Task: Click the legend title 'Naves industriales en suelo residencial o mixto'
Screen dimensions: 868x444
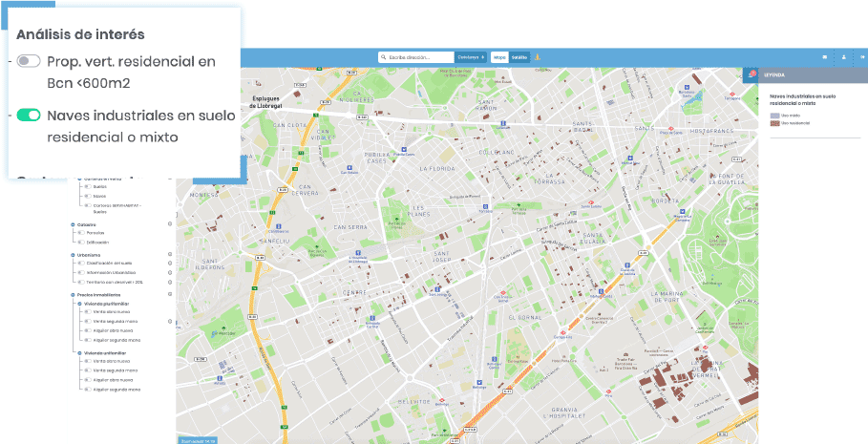Action: pyautogui.click(x=803, y=99)
